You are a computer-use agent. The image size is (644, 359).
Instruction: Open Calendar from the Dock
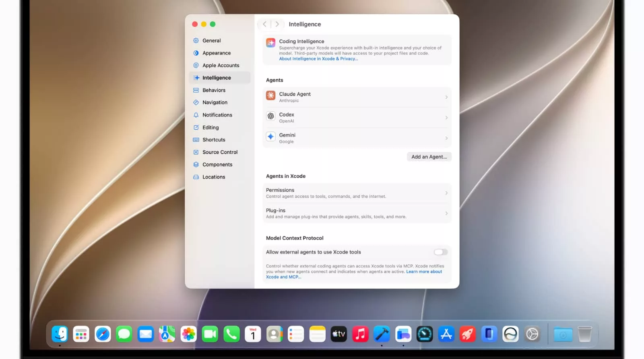tap(253, 334)
